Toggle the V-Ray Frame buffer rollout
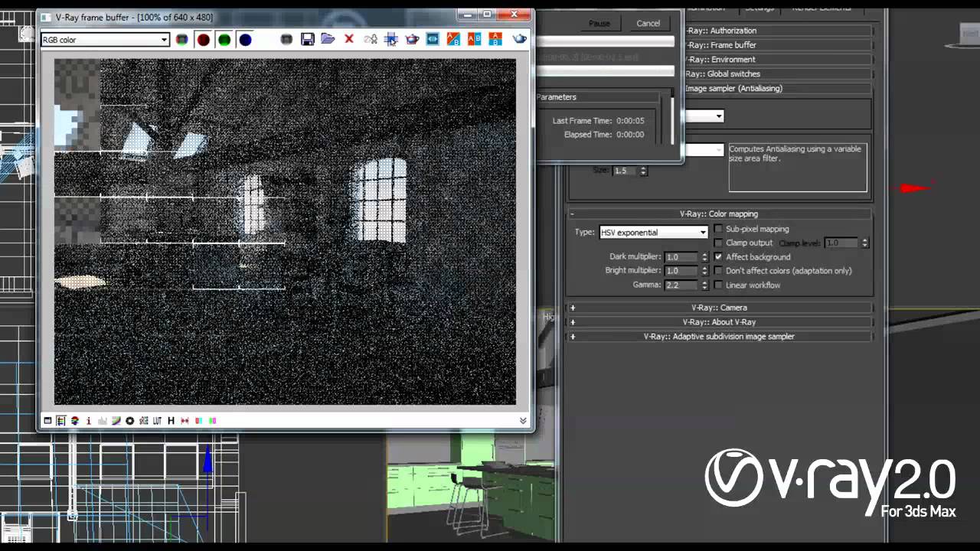The image size is (980, 551). 777,45
